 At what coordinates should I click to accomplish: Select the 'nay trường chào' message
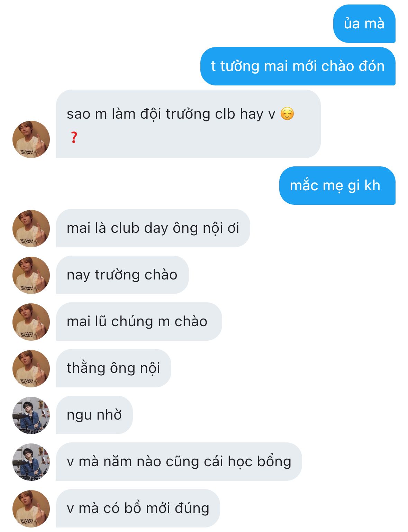click(x=122, y=275)
